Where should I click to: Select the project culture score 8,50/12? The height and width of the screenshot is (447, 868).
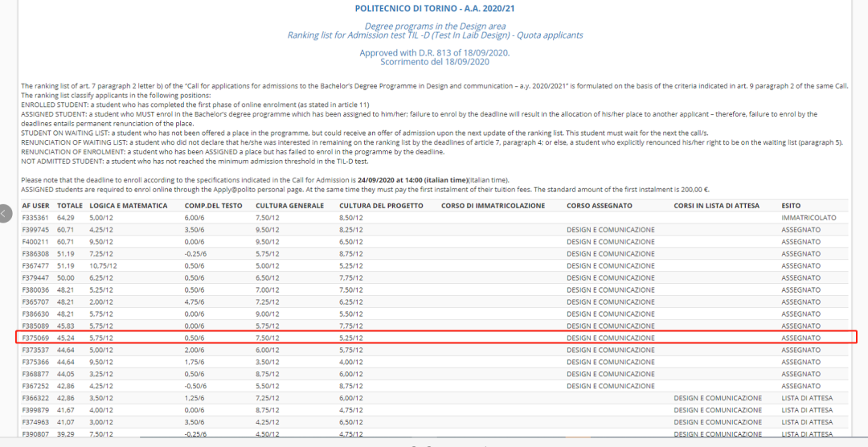point(351,218)
